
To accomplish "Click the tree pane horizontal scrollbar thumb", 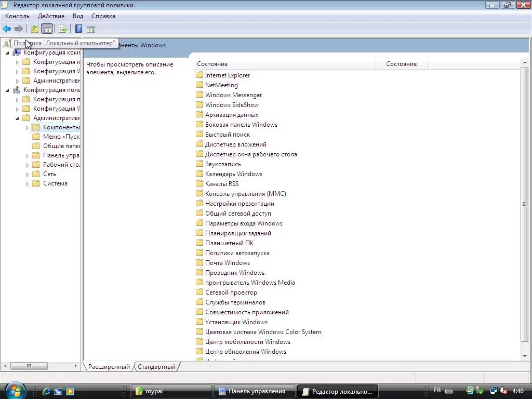I will (29, 366).
